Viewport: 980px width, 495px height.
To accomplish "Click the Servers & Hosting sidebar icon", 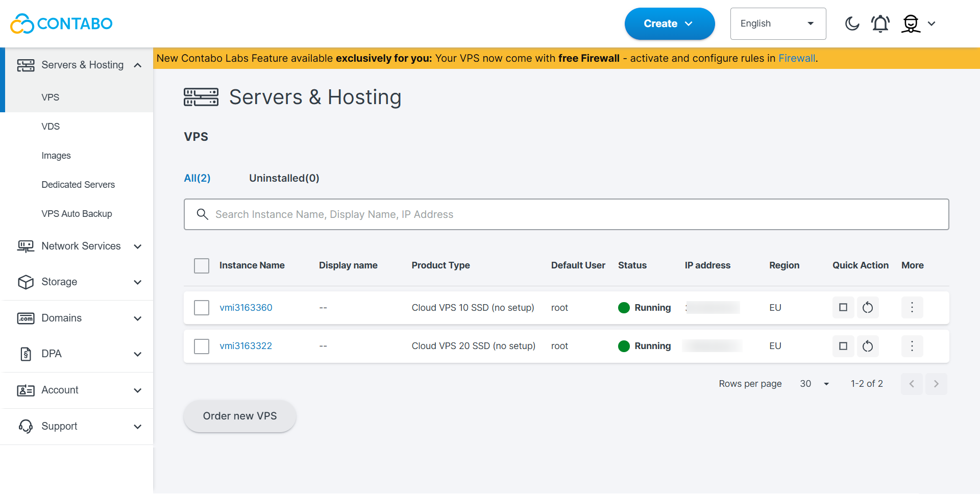I will 26,65.
